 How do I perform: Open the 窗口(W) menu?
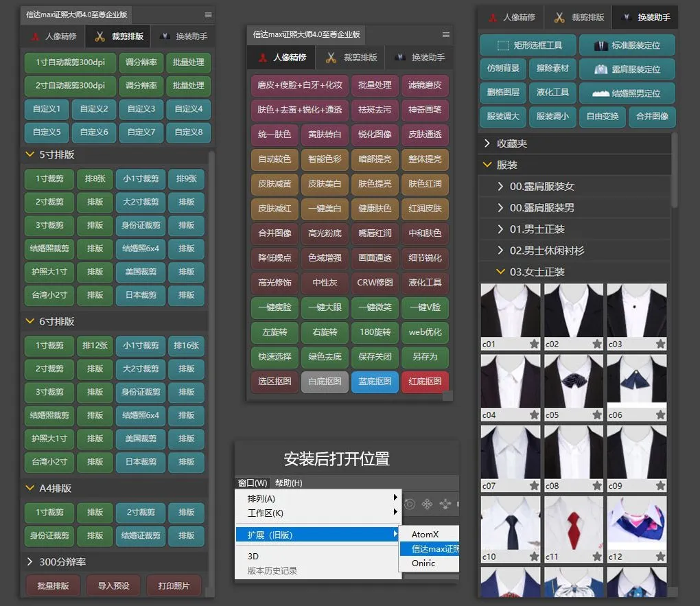pyautogui.click(x=252, y=483)
